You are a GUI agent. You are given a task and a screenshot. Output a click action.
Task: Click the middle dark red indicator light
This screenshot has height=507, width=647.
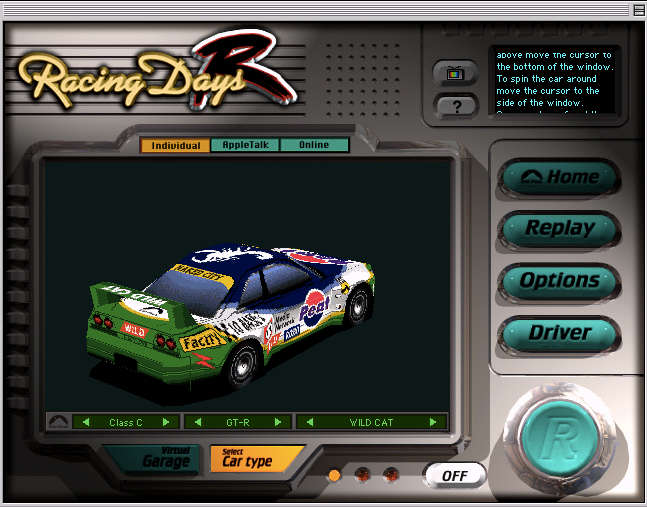click(x=362, y=475)
